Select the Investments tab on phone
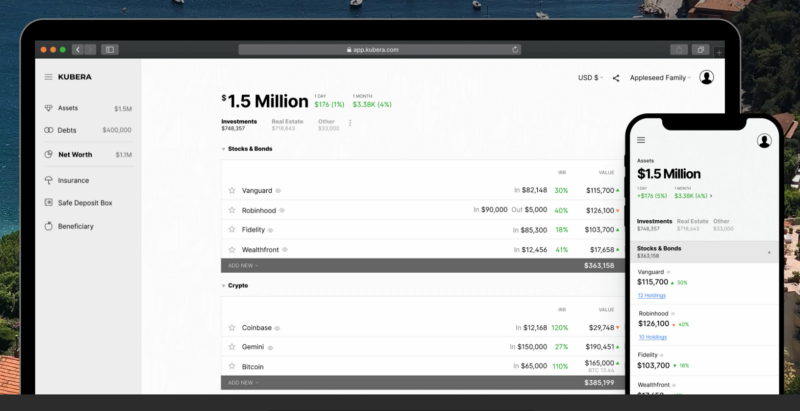The height and width of the screenshot is (411, 800). (x=655, y=225)
